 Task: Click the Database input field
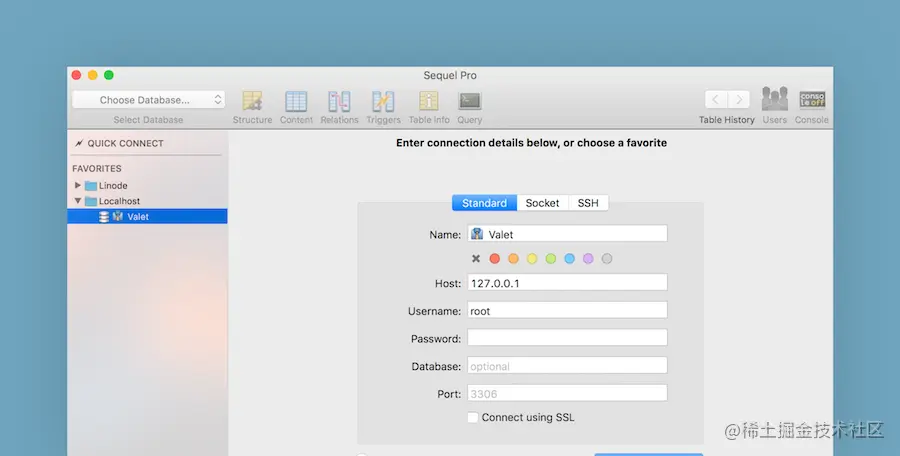pos(567,365)
